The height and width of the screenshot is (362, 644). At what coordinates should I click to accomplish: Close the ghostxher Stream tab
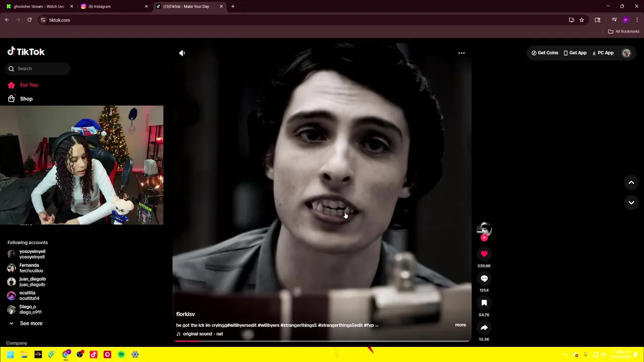coord(71,7)
